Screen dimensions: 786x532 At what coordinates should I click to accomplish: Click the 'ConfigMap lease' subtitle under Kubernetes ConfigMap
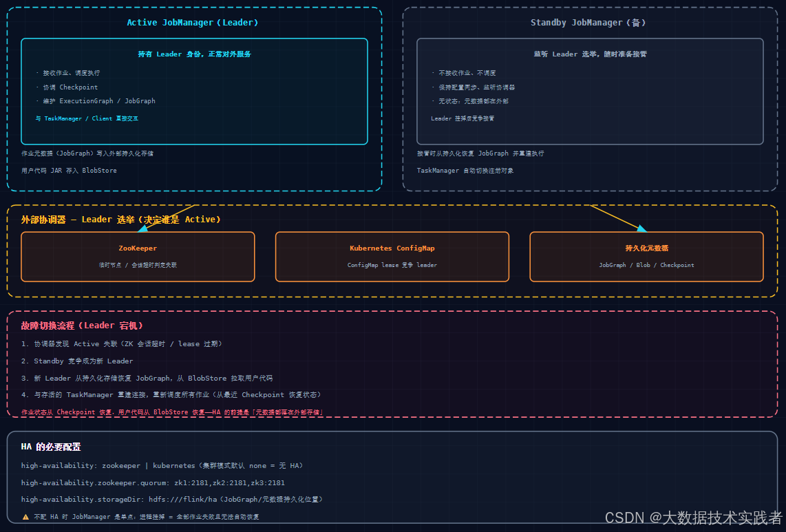coord(392,265)
